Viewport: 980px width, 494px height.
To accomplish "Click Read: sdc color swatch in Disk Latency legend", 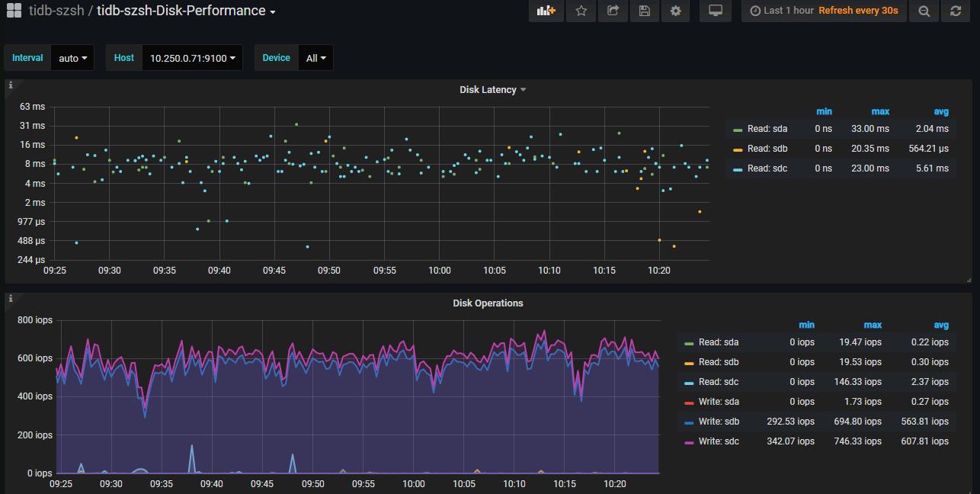I will [738, 169].
